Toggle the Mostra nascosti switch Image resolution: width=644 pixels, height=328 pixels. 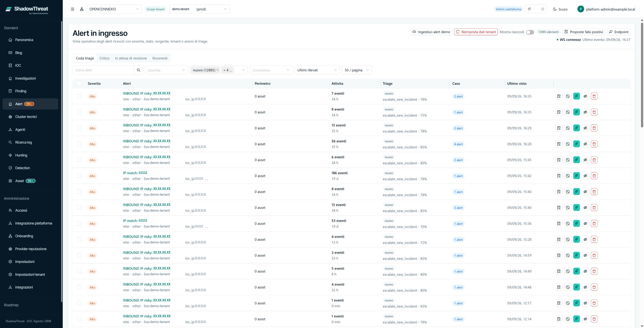[530, 32]
